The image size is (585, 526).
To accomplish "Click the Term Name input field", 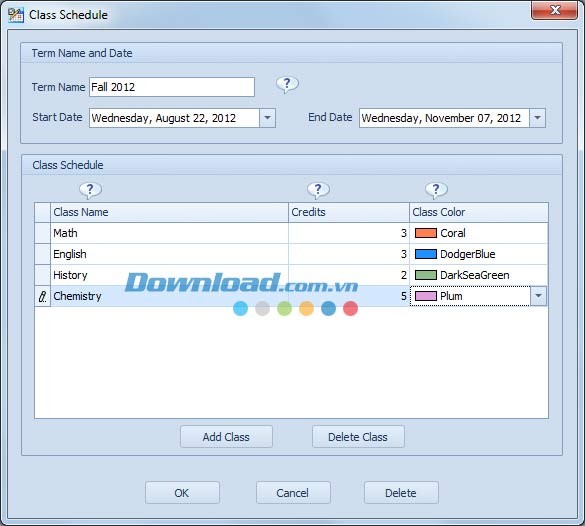I will click(x=172, y=87).
